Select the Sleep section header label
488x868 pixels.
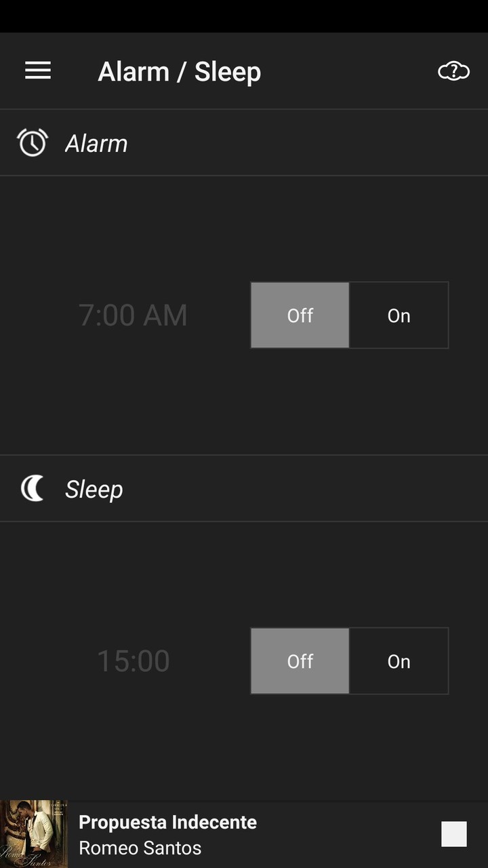click(x=94, y=489)
